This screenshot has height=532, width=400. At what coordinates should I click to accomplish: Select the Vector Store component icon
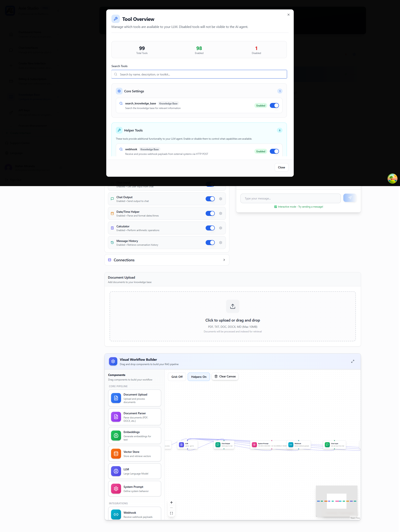pyautogui.click(x=116, y=454)
